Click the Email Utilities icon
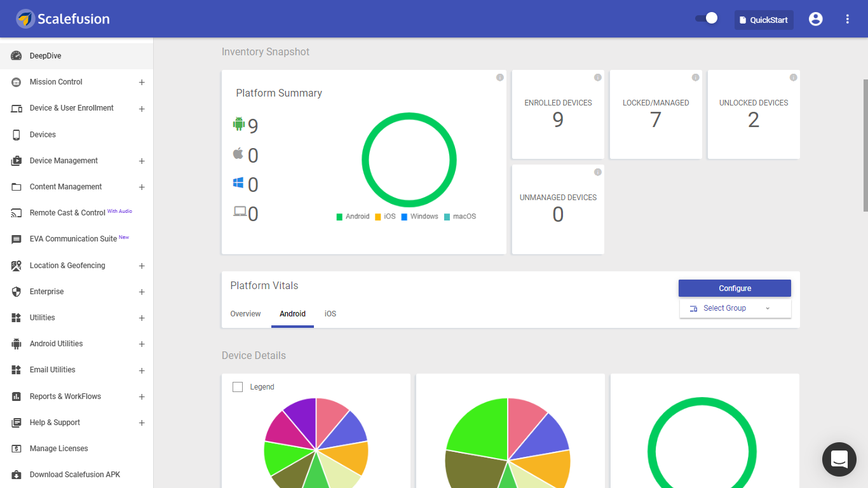868x488 pixels. click(17, 370)
